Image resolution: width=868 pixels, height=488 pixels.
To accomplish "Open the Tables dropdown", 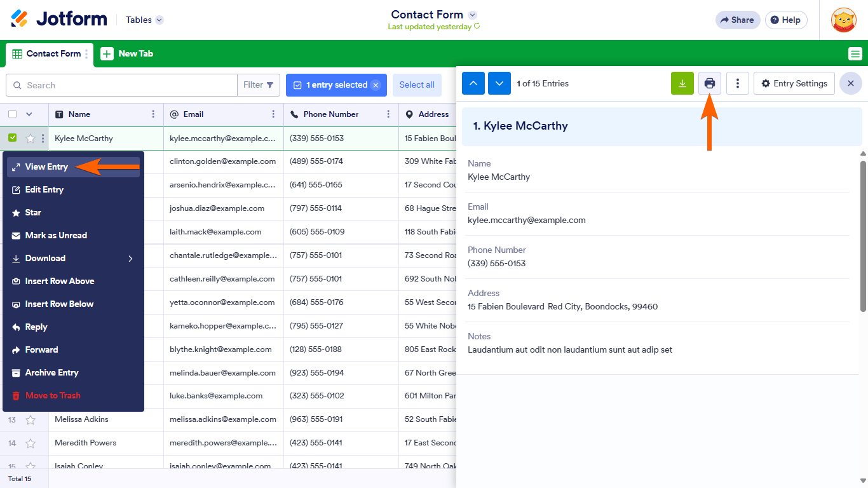I will pyautogui.click(x=144, y=20).
